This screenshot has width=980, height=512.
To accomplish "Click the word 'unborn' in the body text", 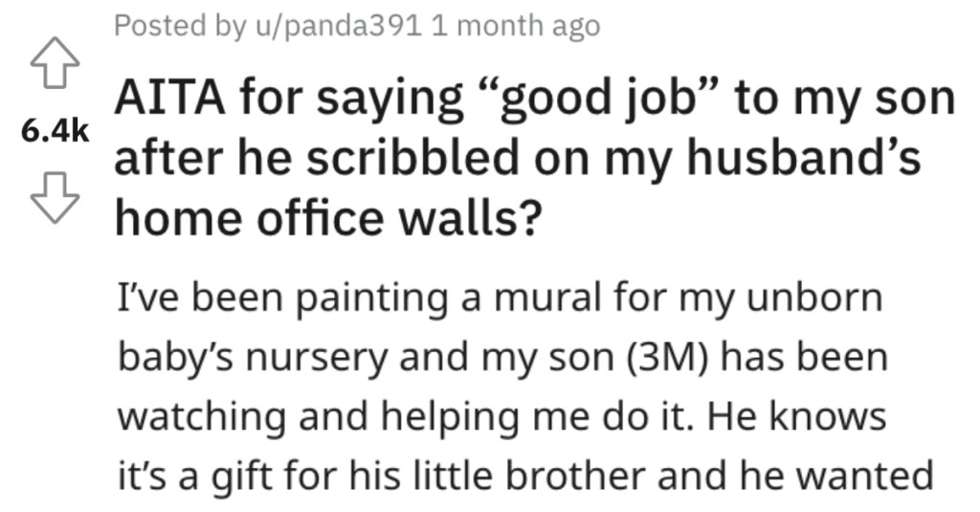I will (815, 298).
